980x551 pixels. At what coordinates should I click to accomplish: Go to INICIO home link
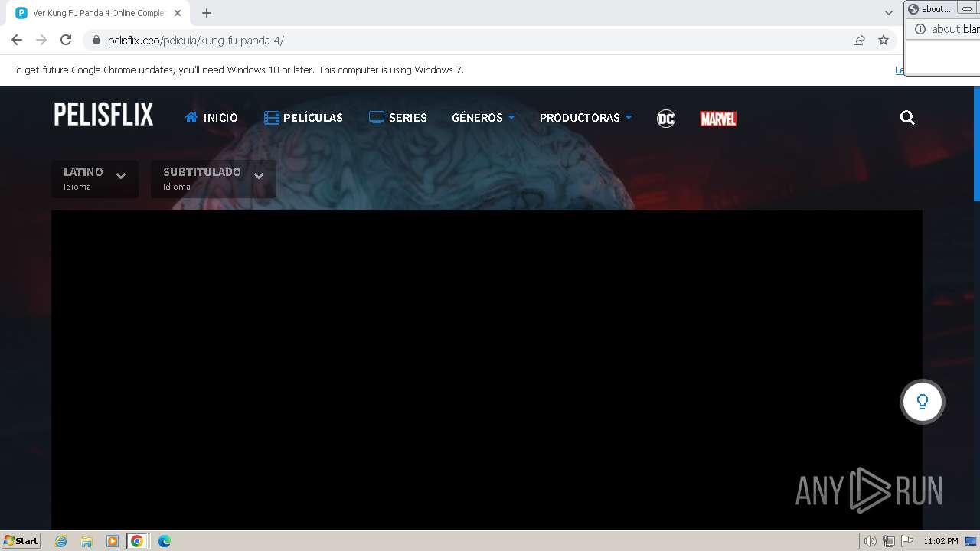[211, 118]
